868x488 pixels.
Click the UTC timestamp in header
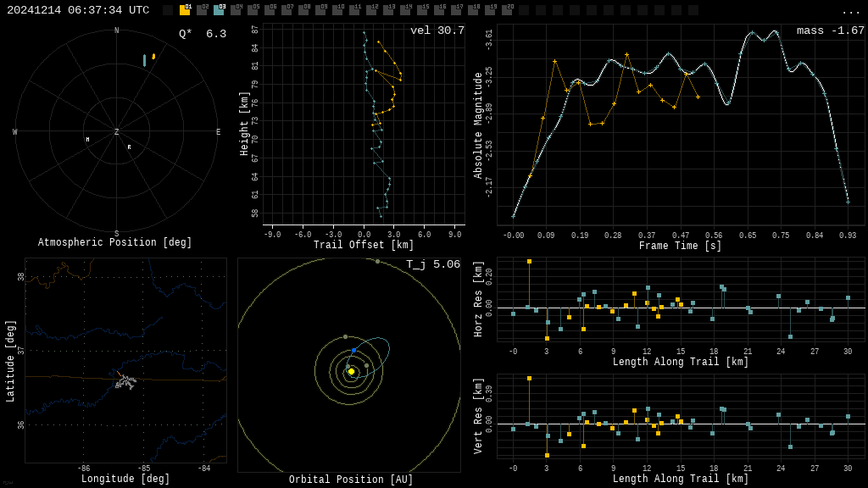[78, 10]
